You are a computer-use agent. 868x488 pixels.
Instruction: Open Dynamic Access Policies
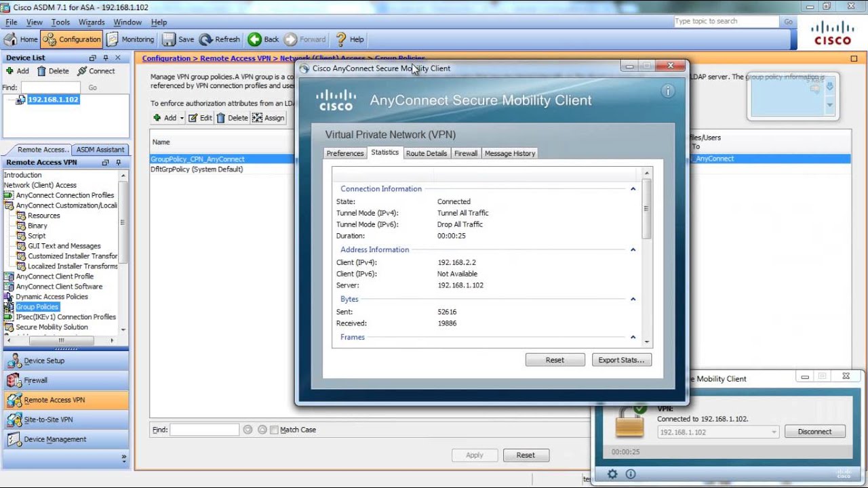click(46, 297)
